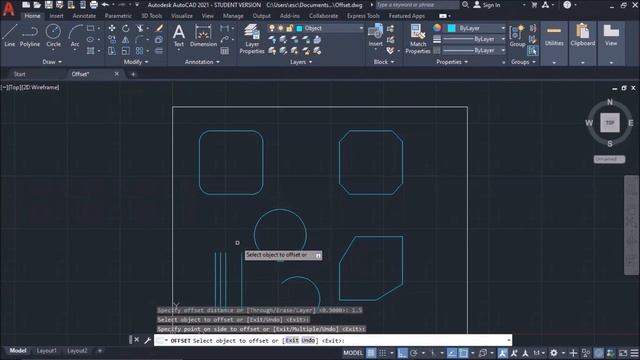The image size is (640, 360).
Task: Open the Annotate ribbon tab
Action: pos(84,16)
